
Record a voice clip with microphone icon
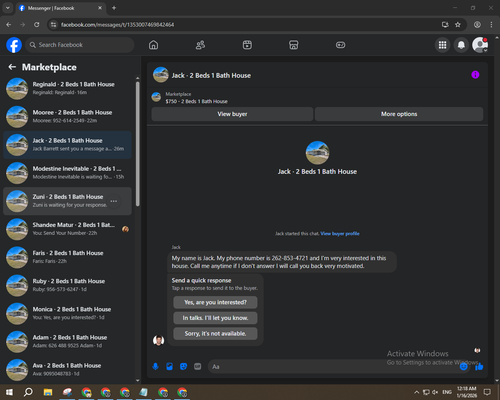click(x=155, y=367)
